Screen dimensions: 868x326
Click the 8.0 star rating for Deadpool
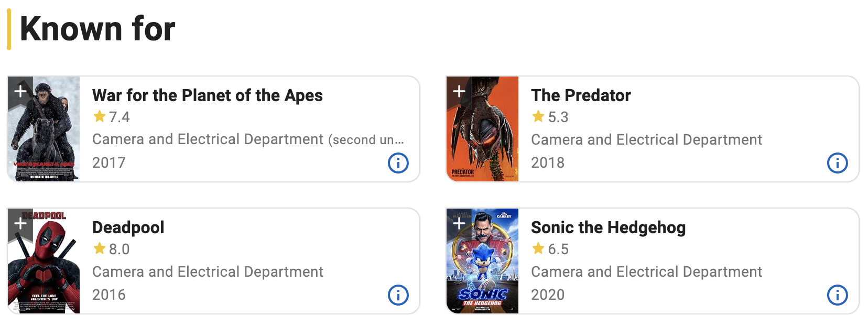[111, 249]
